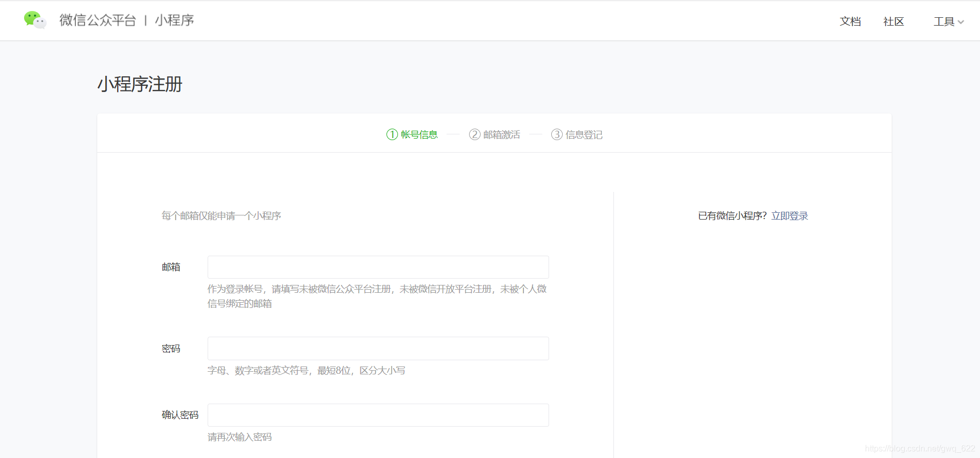Click the email hint starting 作为登录帐号
The width and height of the screenshot is (980, 458).
pos(377,296)
